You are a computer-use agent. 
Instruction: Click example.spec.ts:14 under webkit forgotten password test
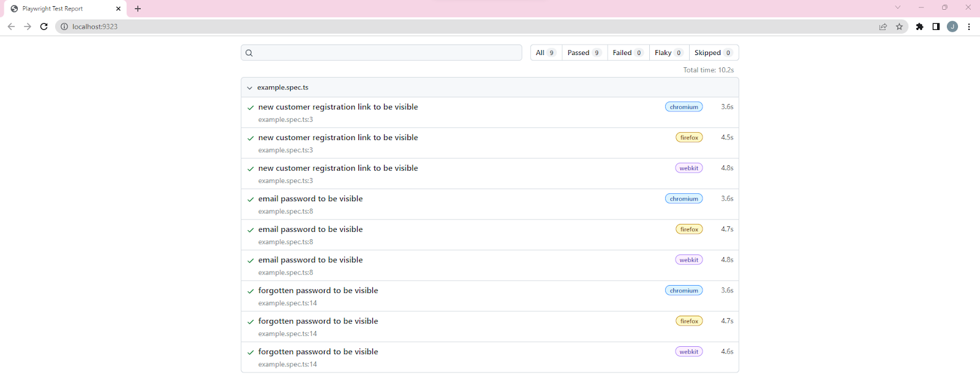[x=288, y=365]
